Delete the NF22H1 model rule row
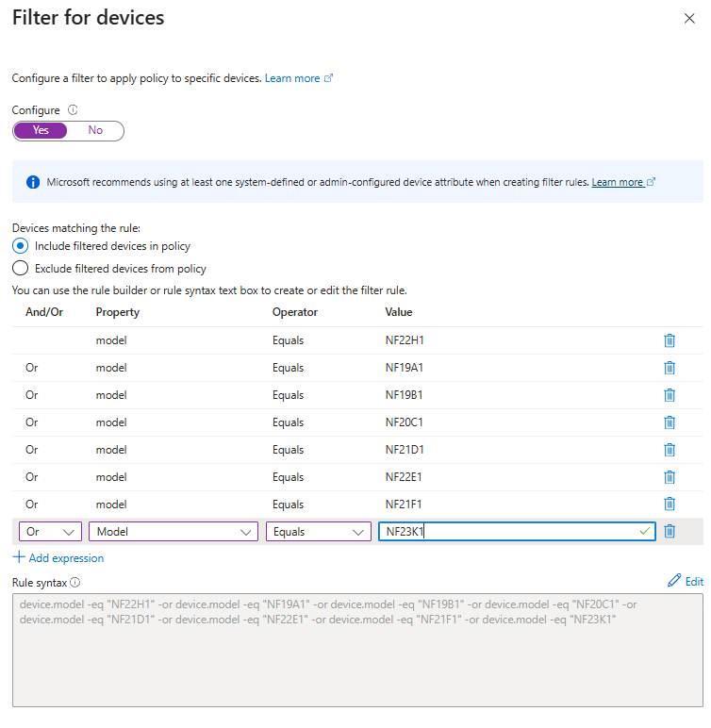 tap(670, 340)
